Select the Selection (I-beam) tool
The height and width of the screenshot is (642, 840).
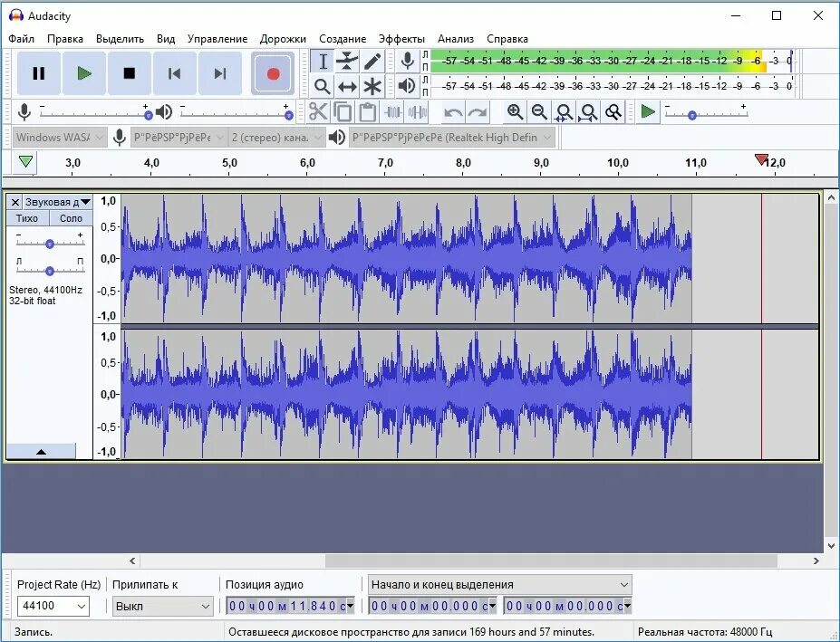323,61
